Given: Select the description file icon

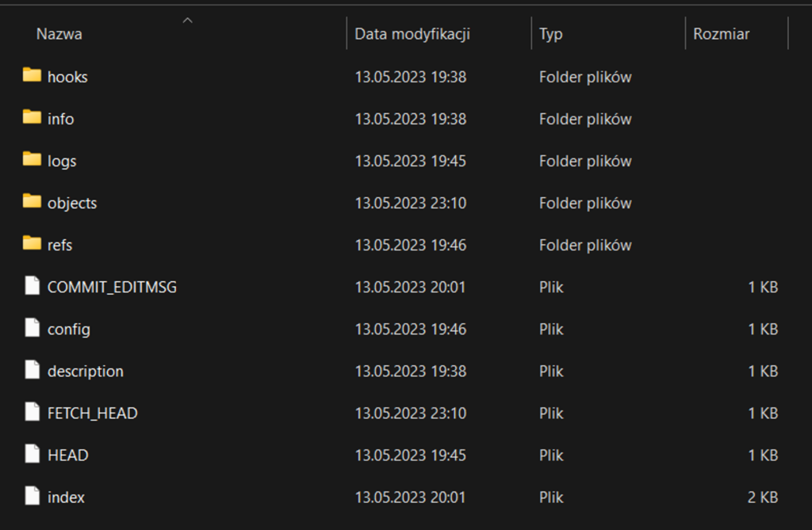Looking at the screenshot, I should pos(32,370).
